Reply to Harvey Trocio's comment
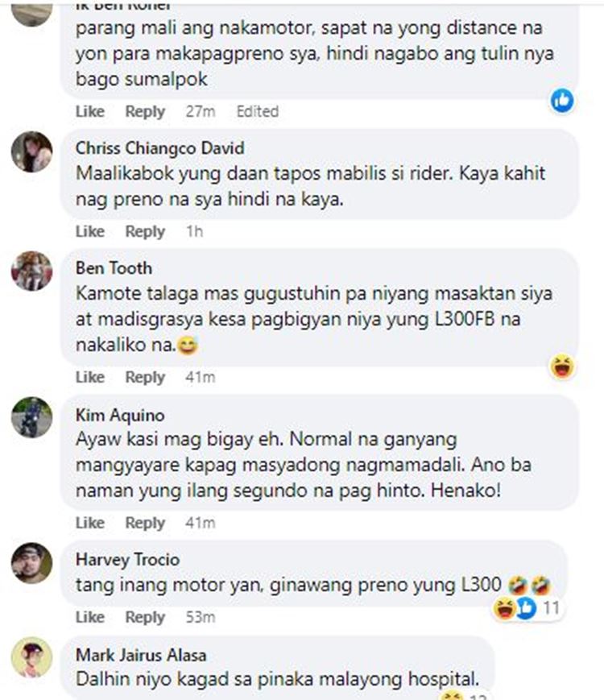Screen dimensions: 604x700 (145, 617)
